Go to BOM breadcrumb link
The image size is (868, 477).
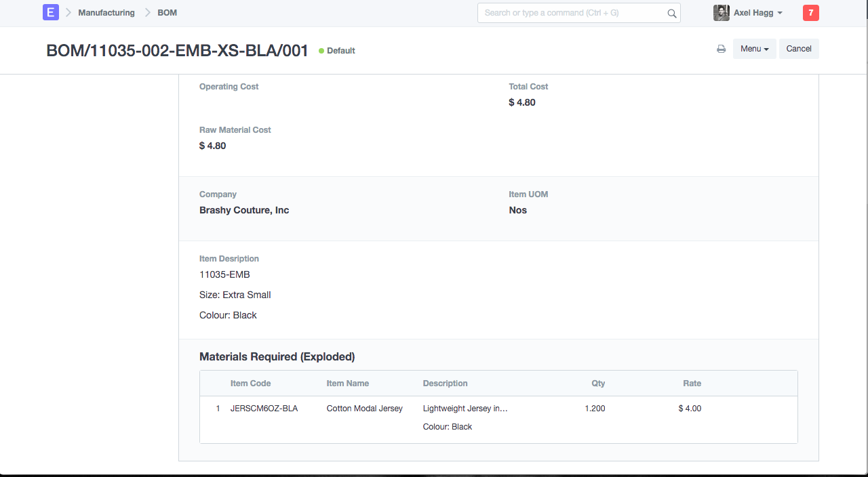pos(167,13)
